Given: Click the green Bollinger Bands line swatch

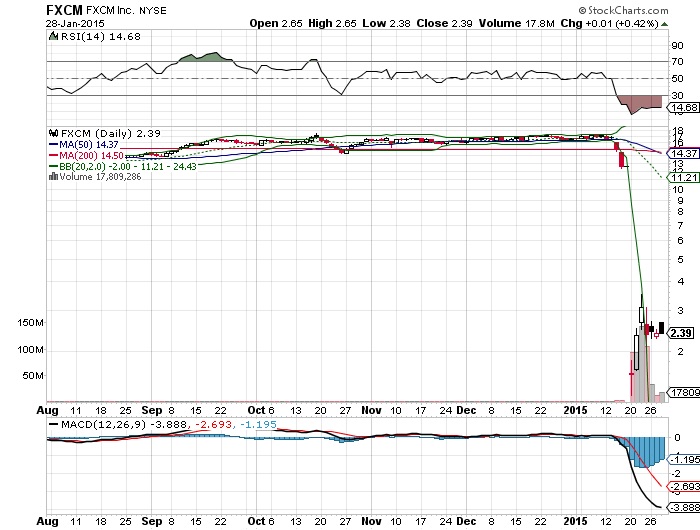Looking at the screenshot, I should click(53, 167).
